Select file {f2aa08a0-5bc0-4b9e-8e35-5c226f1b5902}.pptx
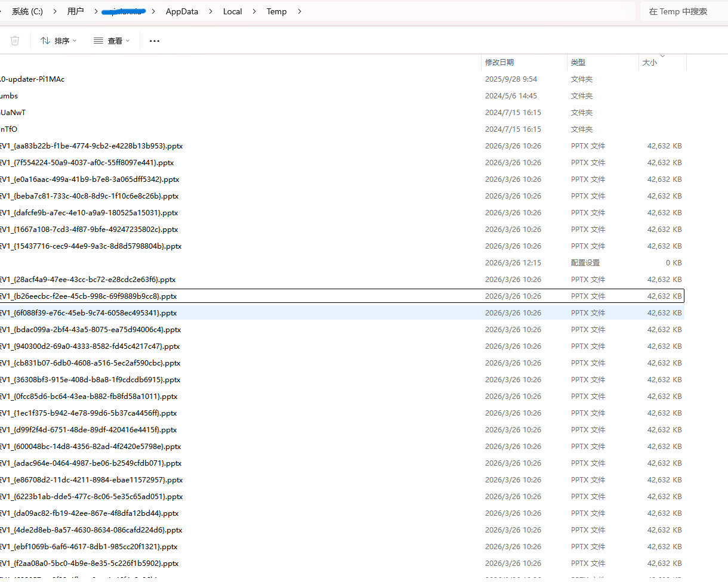Image resolution: width=728 pixels, height=582 pixels. tap(342, 563)
